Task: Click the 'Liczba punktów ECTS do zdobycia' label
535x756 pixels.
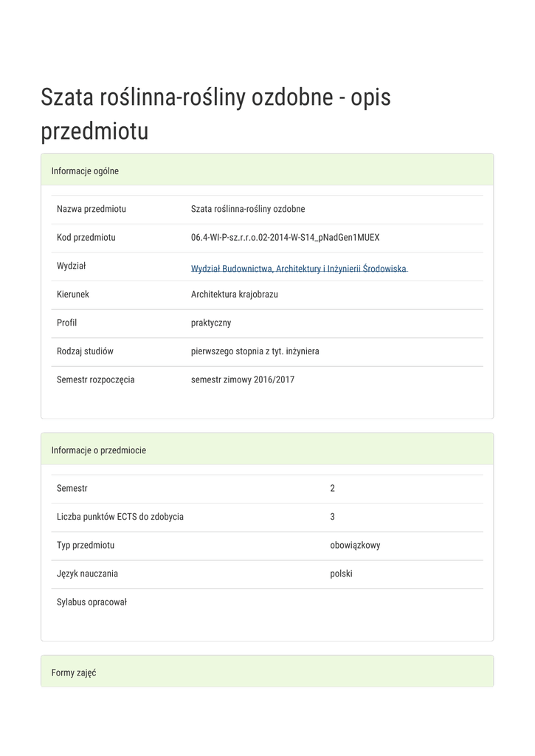Action: 120,517
